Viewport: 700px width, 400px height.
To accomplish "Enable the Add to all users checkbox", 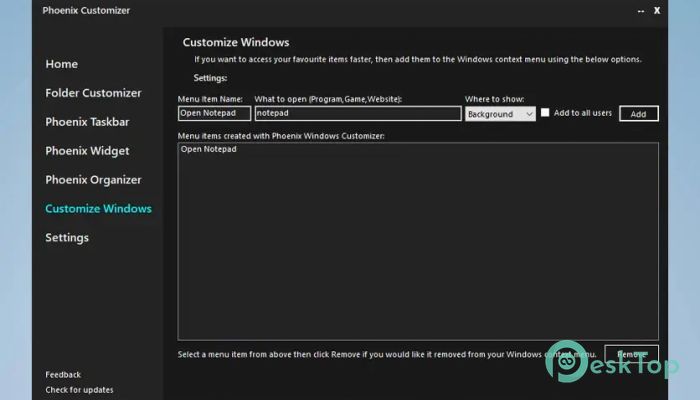I will pos(545,112).
